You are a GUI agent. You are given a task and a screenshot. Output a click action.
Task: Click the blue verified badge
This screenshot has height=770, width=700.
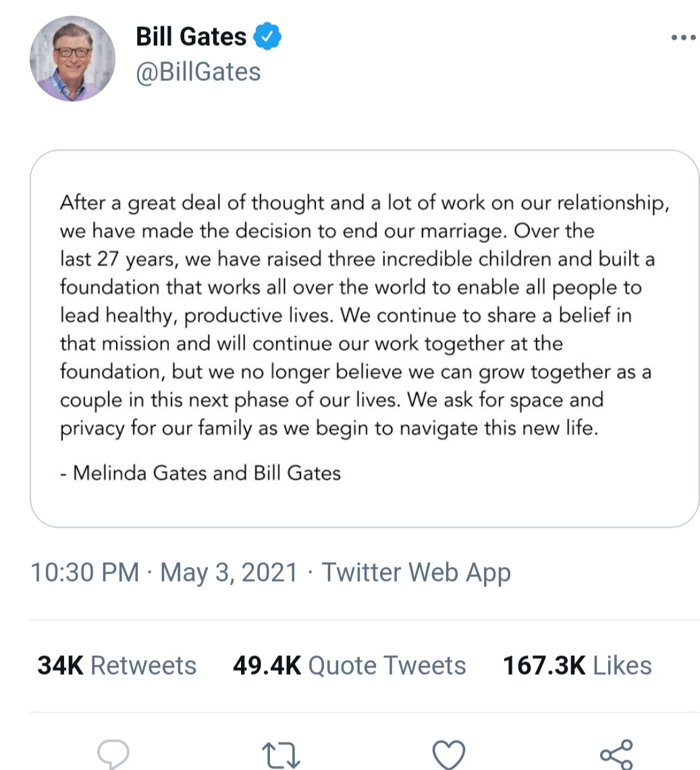click(x=267, y=36)
